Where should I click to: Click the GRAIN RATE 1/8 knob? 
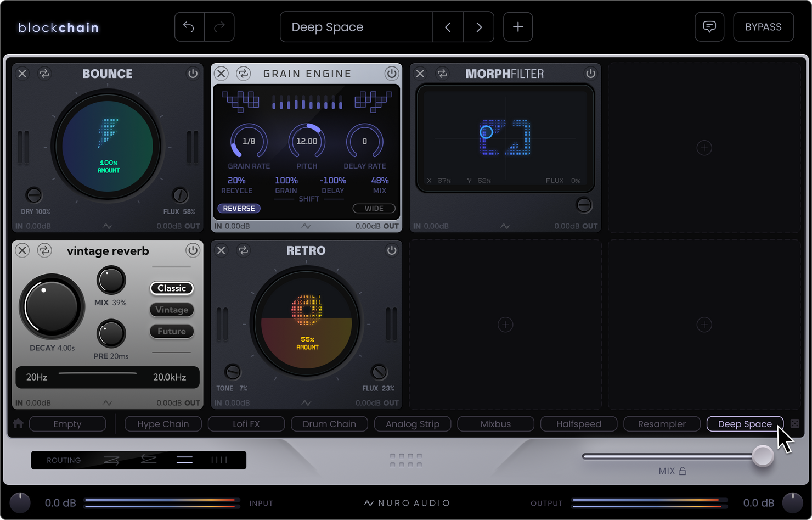(x=249, y=142)
